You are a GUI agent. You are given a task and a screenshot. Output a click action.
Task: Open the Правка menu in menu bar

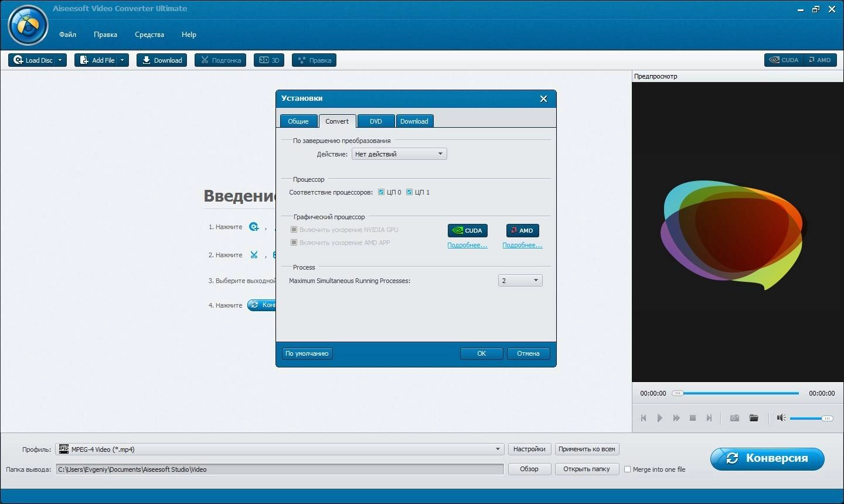pos(105,35)
